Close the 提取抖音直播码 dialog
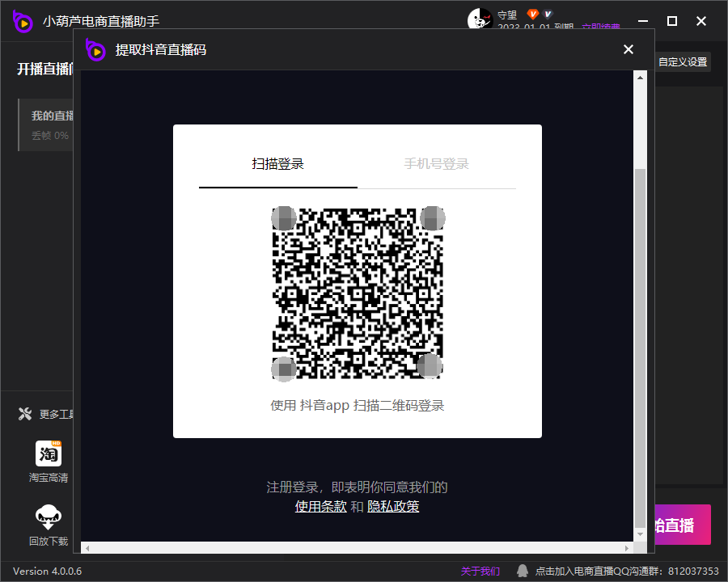Screen dimensions: 728x582 629,50
